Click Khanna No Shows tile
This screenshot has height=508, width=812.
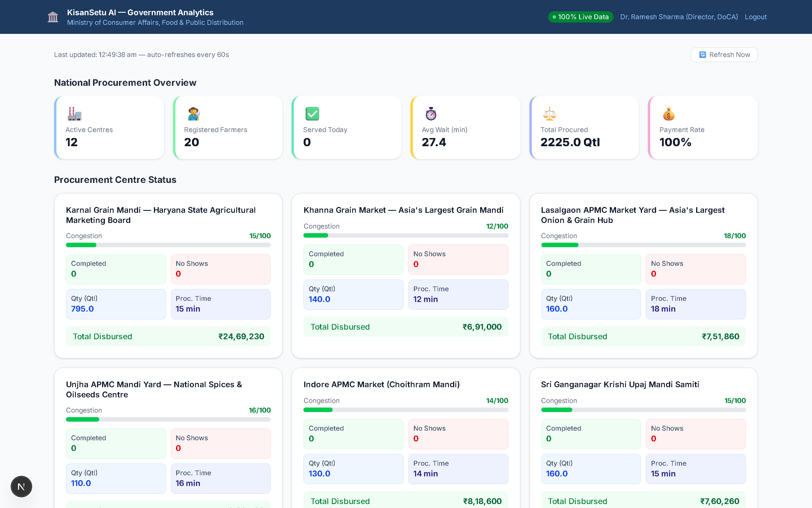pyautogui.click(x=458, y=260)
